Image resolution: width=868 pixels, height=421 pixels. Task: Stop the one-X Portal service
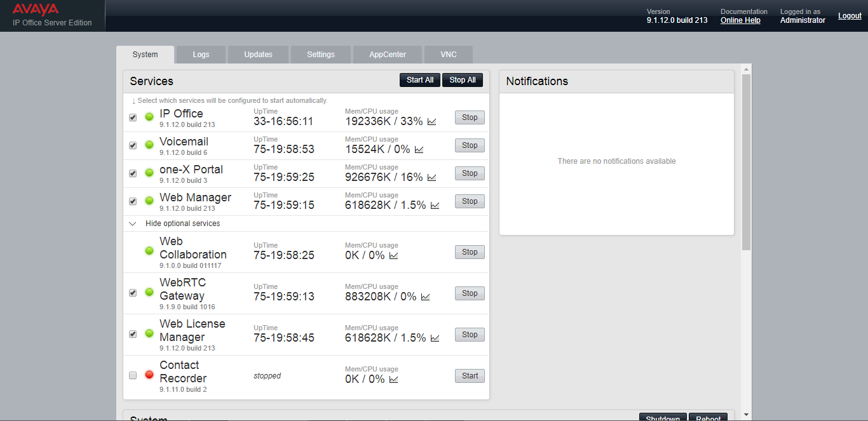(470, 173)
